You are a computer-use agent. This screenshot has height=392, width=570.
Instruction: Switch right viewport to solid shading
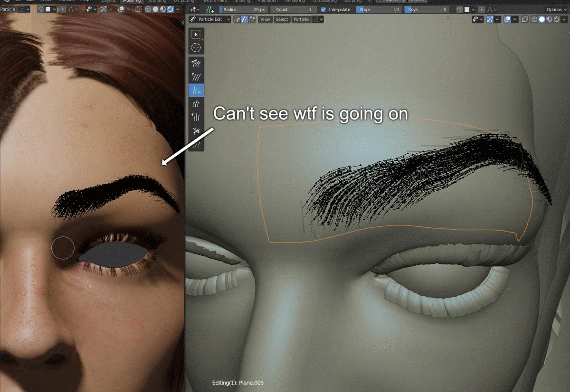tap(542, 19)
